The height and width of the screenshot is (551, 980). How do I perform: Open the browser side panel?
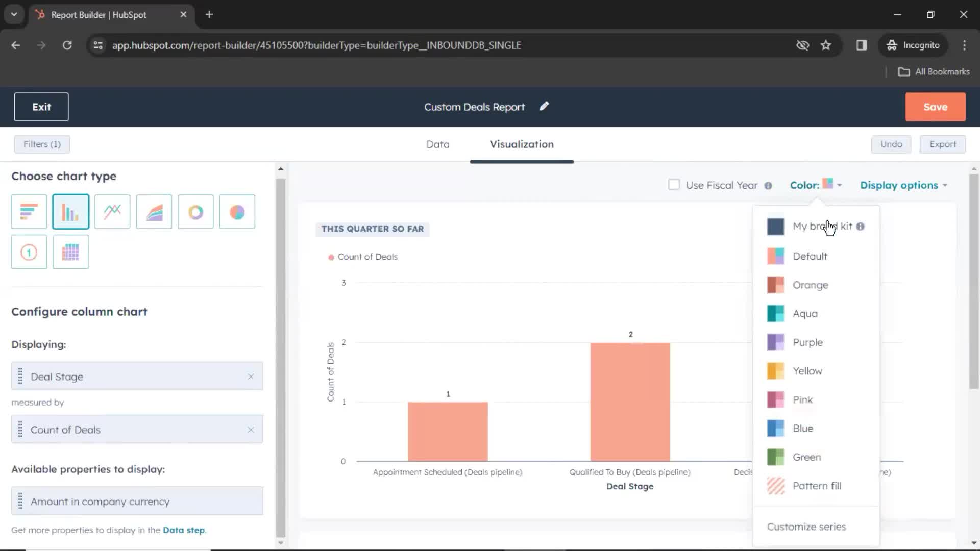pyautogui.click(x=862, y=45)
